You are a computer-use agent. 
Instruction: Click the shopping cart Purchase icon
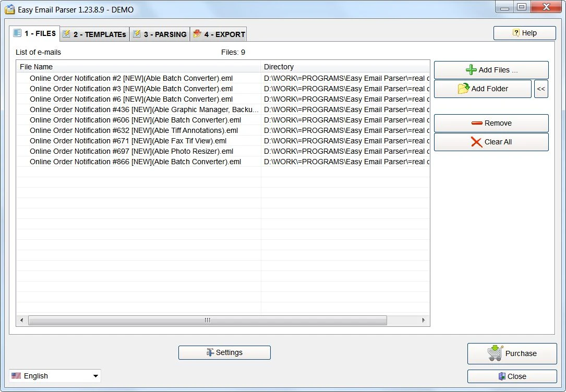(x=495, y=353)
